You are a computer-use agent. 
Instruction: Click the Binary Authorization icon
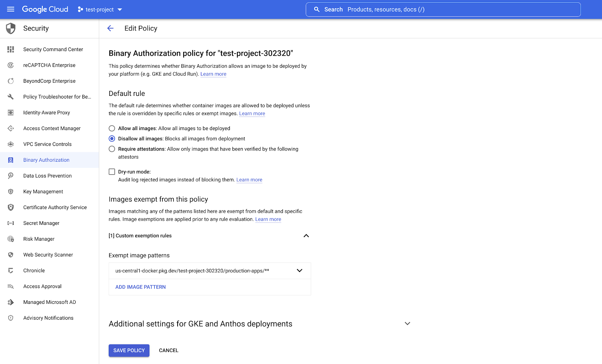pyautogui.click(x=11, y=160)
